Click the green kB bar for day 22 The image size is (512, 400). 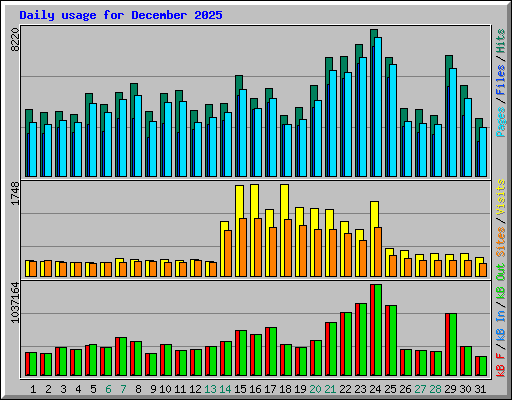348,344
